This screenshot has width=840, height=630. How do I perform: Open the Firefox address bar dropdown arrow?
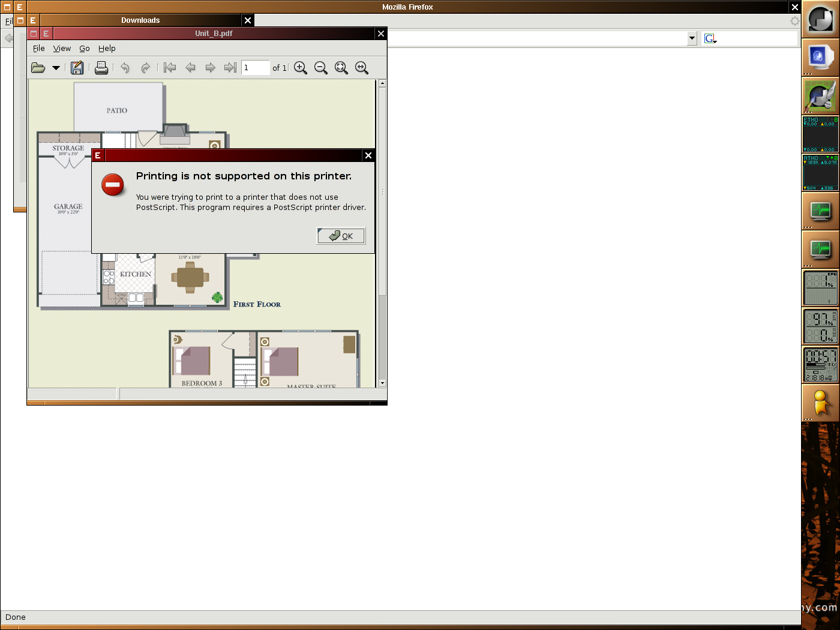click(692, 38)
